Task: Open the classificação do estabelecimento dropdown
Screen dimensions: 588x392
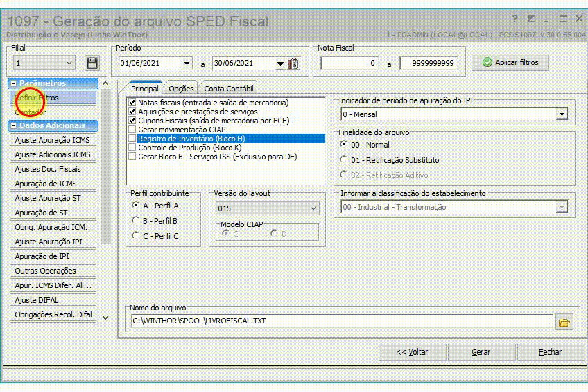Action: [x=562, y=206]
